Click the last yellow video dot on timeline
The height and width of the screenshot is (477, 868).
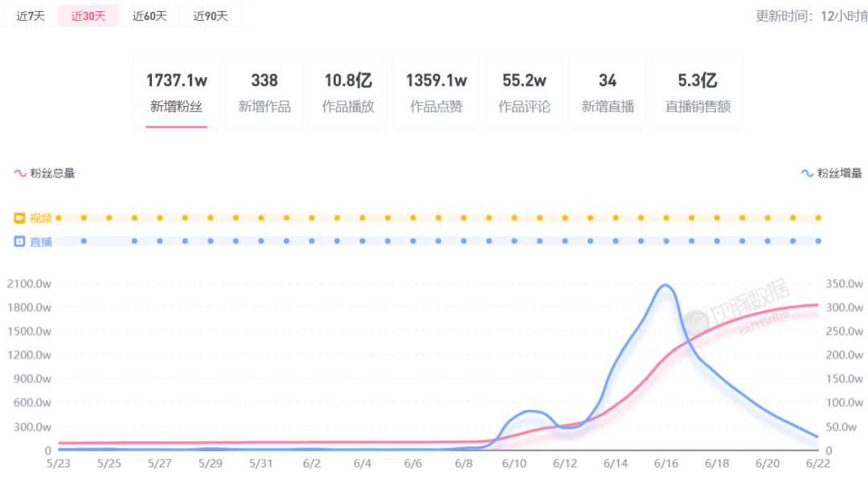tap(818, 218)
